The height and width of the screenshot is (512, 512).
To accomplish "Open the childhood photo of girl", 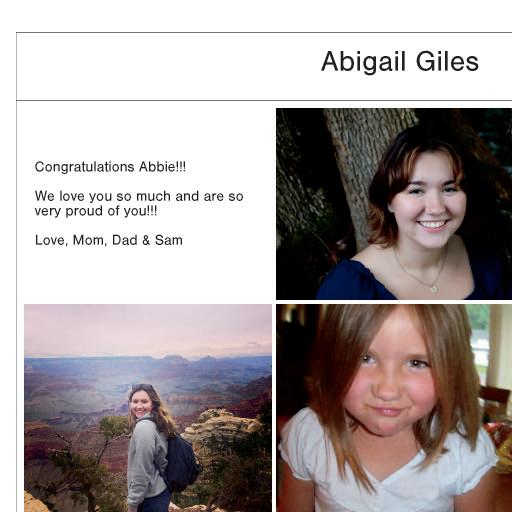I will 394,408.
